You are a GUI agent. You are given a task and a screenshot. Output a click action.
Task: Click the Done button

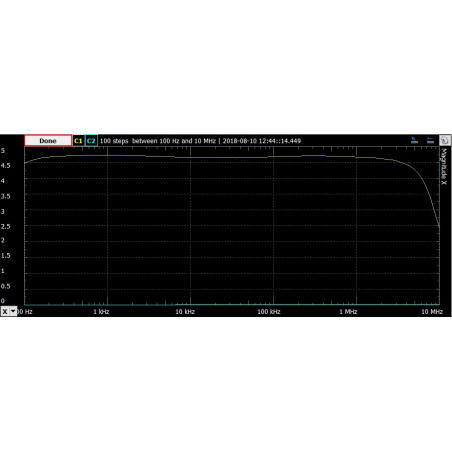coord(48,141)
